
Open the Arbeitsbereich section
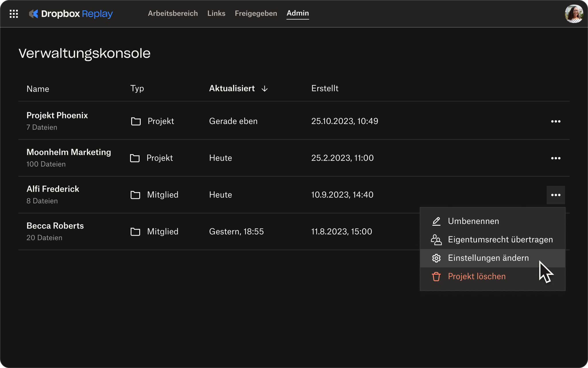pyautogui.click(x=173, y=13)
